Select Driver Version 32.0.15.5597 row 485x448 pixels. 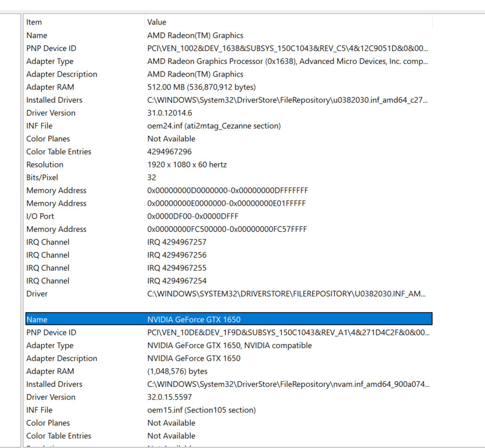pyautogui.click(x=229, y=397)
